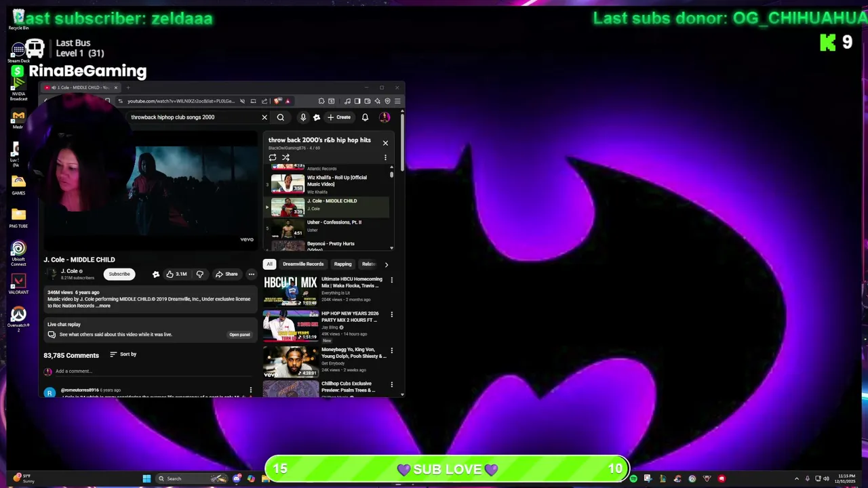
Task: Open the GAMES desktop folder
Action: [x=18, y=184]
